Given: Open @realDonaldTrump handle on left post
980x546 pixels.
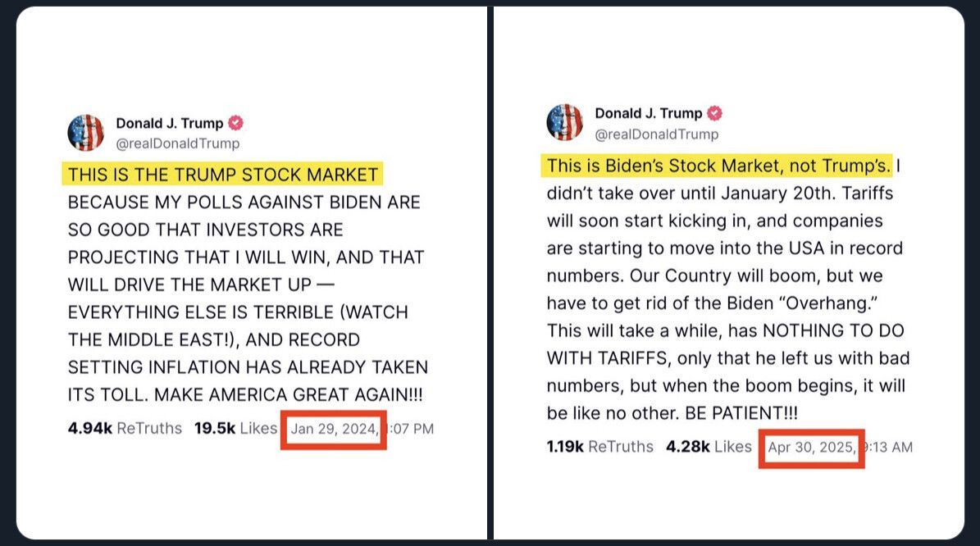Looking at the screenshot, I should tap(177, 143).
